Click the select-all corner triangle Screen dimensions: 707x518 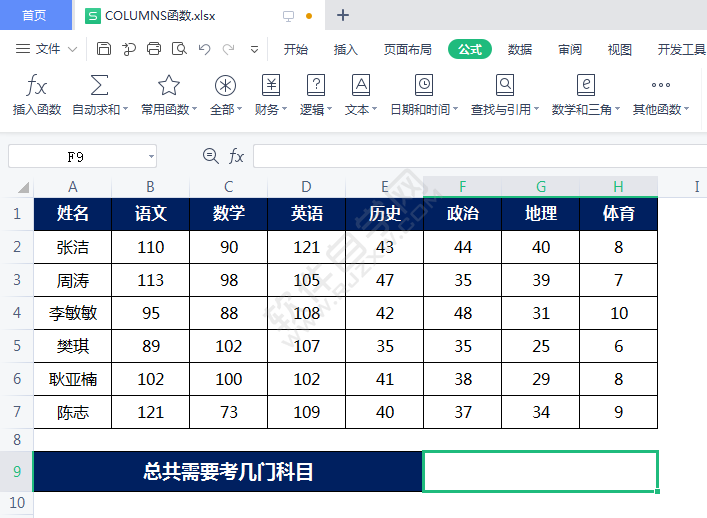[x=23, y=187]
